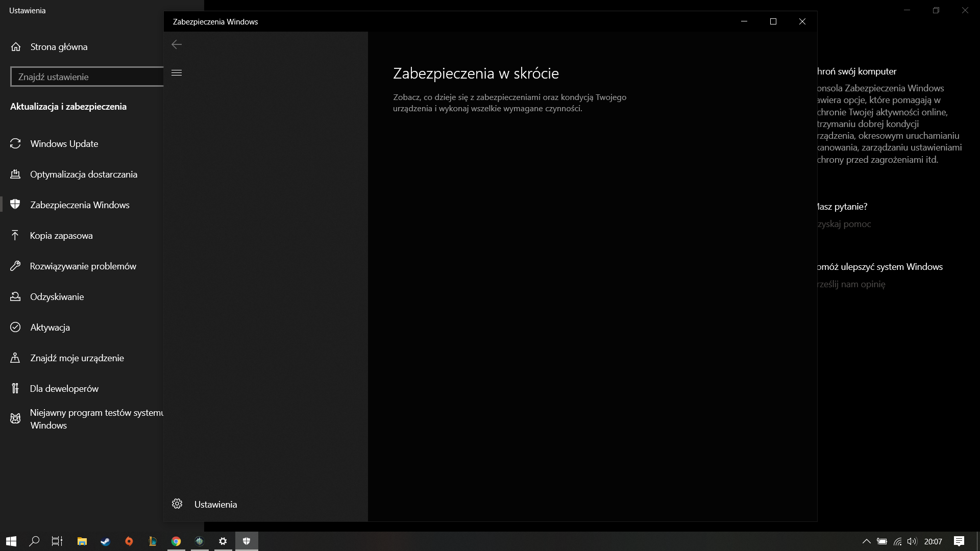This screenshot has width=980, height=551.
Task: Click Uzyskaj pomoc link in Settings
Action: click(x=844, y=224)
